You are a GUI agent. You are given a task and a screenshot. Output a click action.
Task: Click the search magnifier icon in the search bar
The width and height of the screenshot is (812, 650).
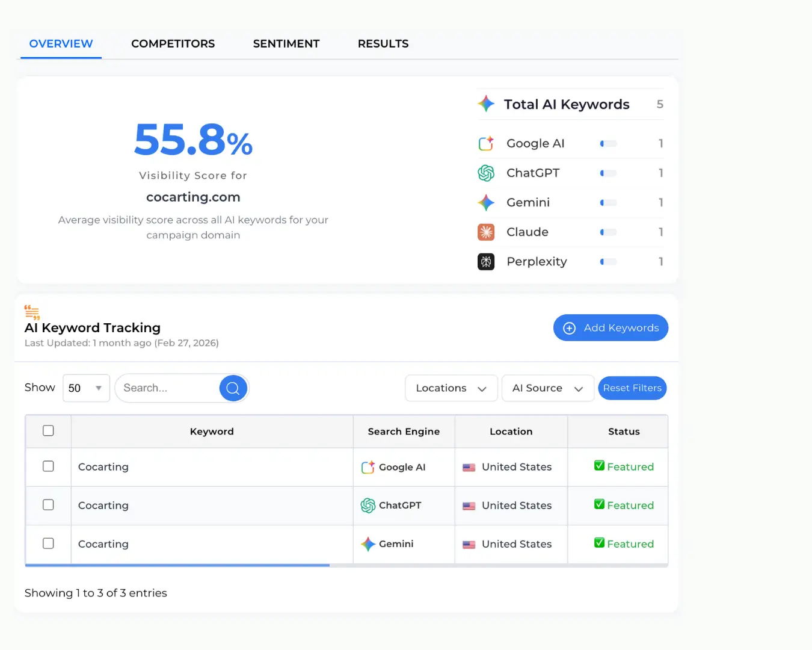pos(233,388)
